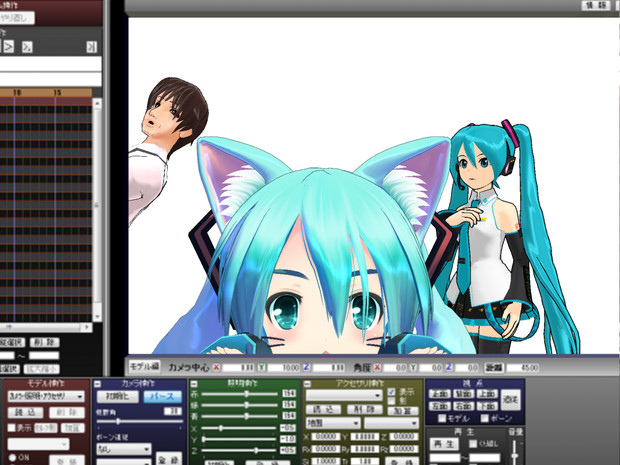Click frame marker 10 on timeline ruler

pyautogui.click(x=17, y=93)
